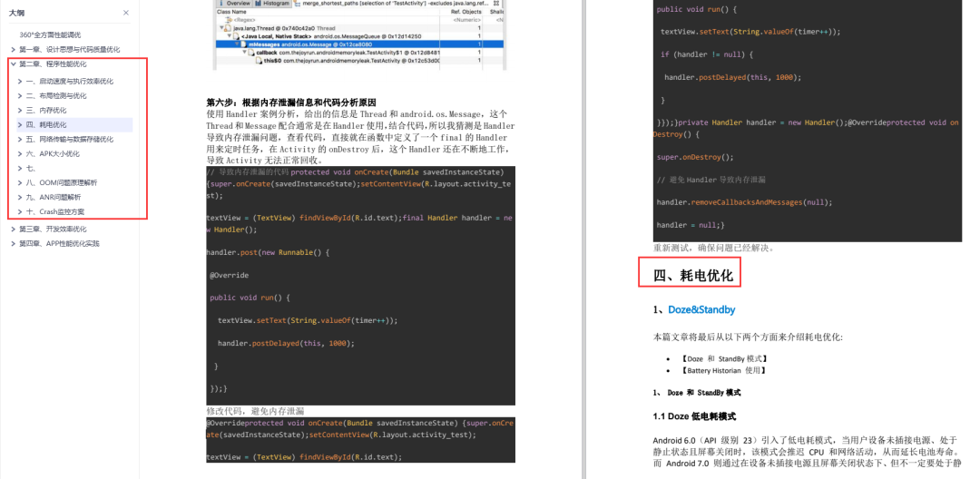Click text 修改代码，避免内存泄漏
This screenshot has height=479, width=980.
pyautogui.click(x=255, y=411)
